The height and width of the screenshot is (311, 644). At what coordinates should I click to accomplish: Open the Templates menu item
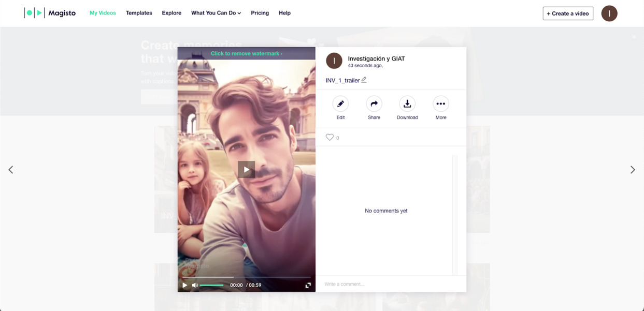139,13
